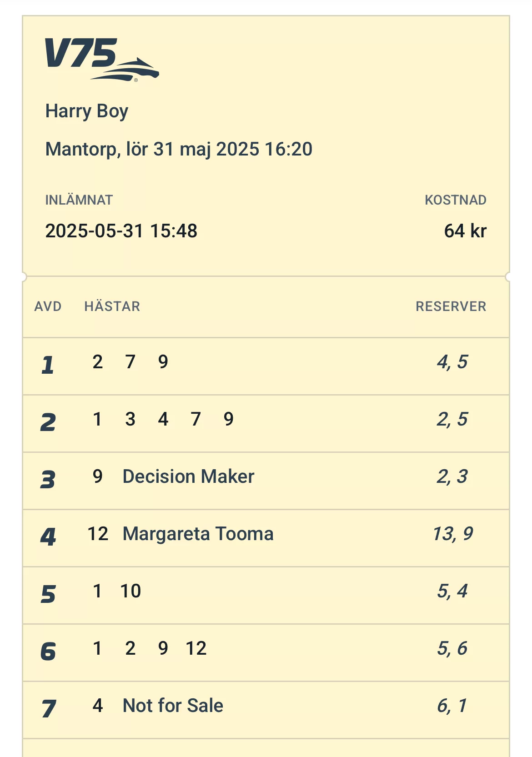
Task: Select race number 4 icon
Action: pyautogui.click(x=48, y=537)
